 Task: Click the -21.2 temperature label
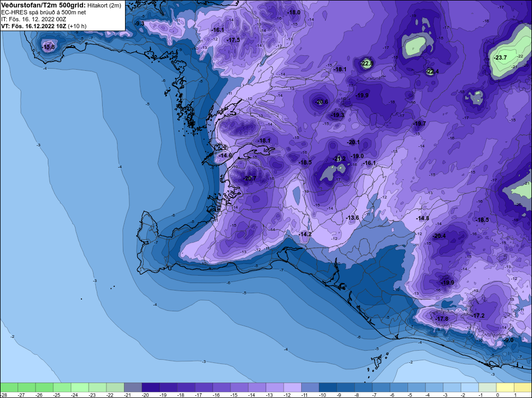pyautogui.click(x=339, y=159)
